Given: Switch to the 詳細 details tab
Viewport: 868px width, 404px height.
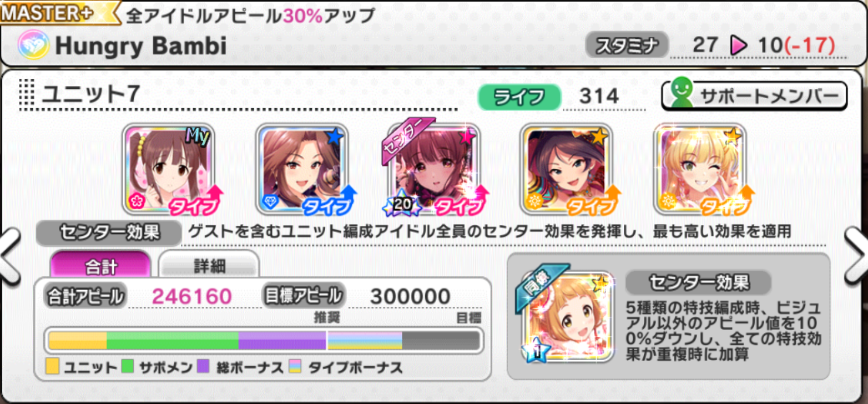Looking at the screenshot, I should 209,265.
